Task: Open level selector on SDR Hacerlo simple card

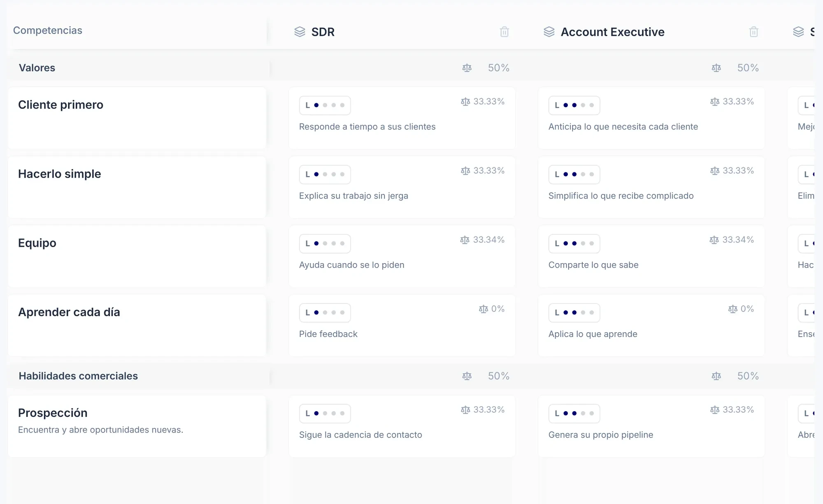Action: [x=325, y=174]
